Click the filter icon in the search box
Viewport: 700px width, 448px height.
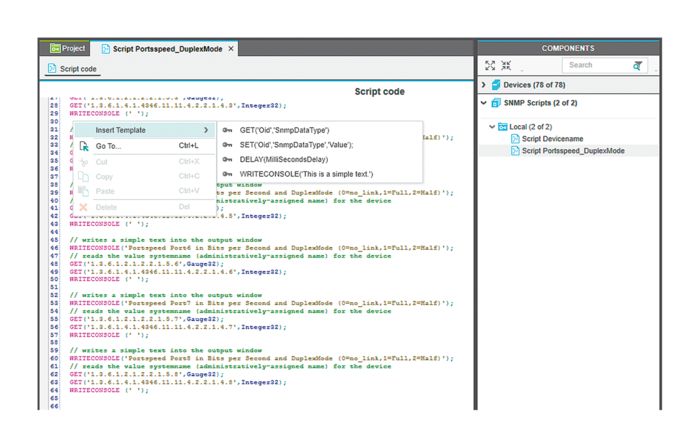638,66
